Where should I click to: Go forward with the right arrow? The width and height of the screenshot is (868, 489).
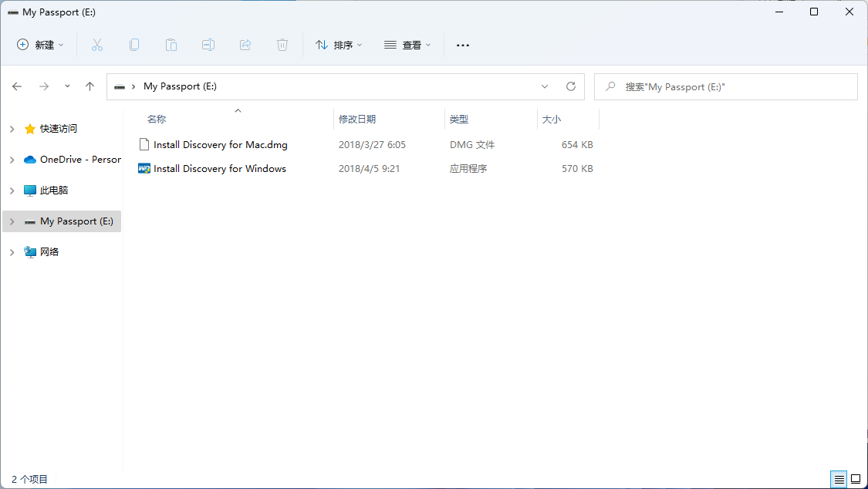tap(44, 86)
